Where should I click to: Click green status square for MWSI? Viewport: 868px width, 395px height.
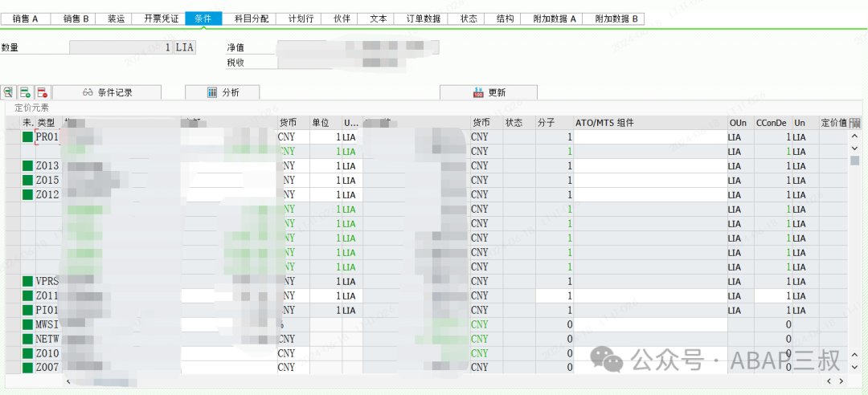coord(27,324)
